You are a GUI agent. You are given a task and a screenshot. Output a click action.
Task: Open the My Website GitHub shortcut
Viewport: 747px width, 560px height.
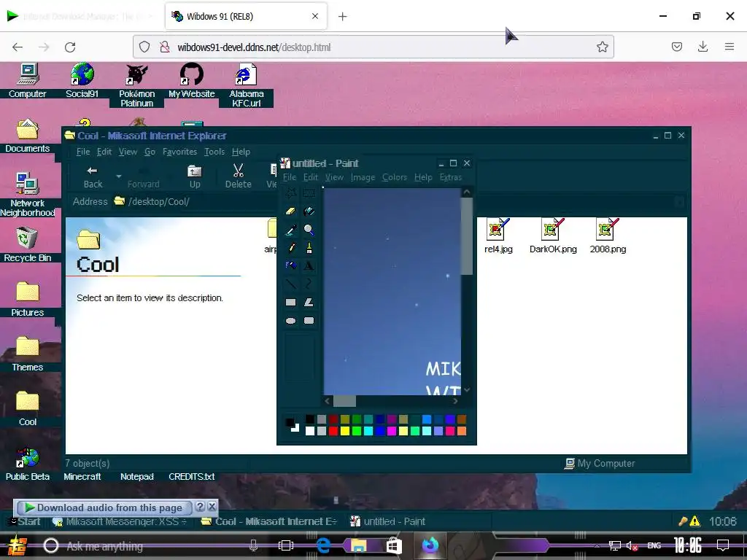click(x=192, y=80)
